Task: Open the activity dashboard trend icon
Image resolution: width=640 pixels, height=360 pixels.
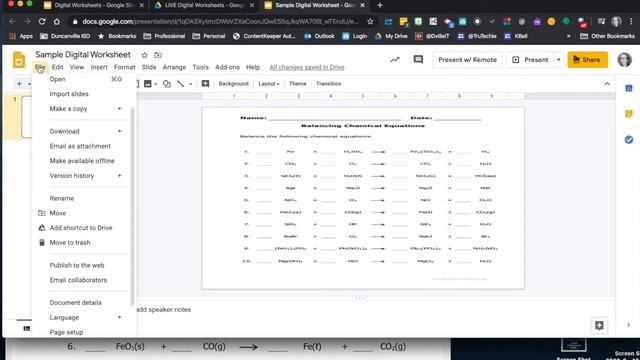Action: tap(395, 60)
